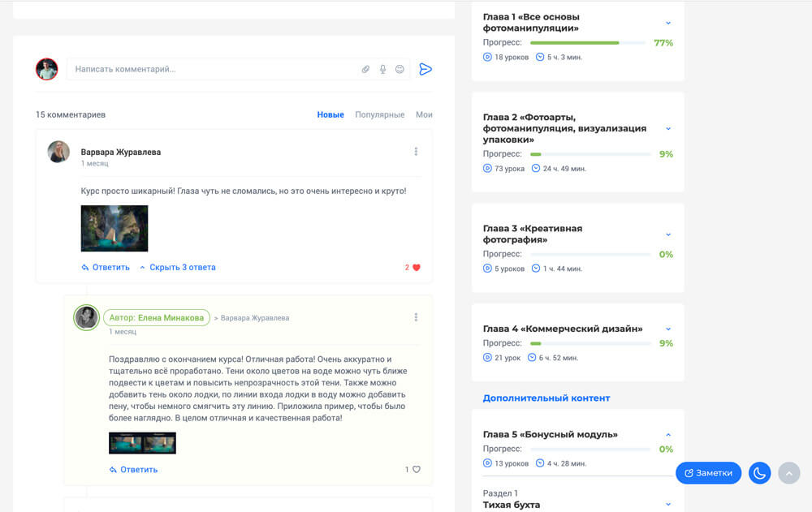Click the microphone voice message icon

(x=382, y=70)
